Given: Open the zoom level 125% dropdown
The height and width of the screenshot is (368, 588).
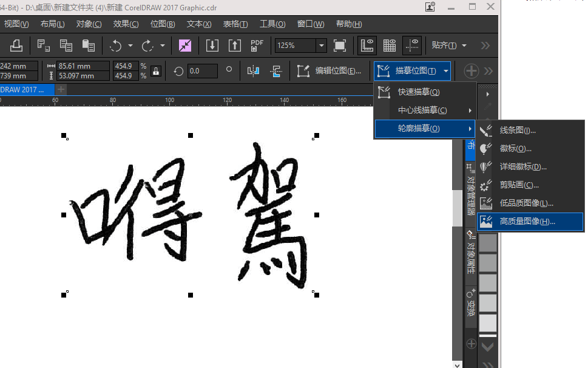Looking at the screenshot, I should [322, 46].
